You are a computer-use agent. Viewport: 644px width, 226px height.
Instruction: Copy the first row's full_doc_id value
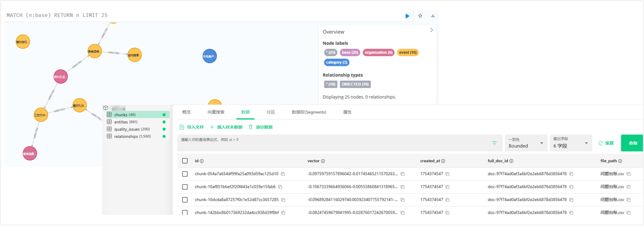pos(571,174)
